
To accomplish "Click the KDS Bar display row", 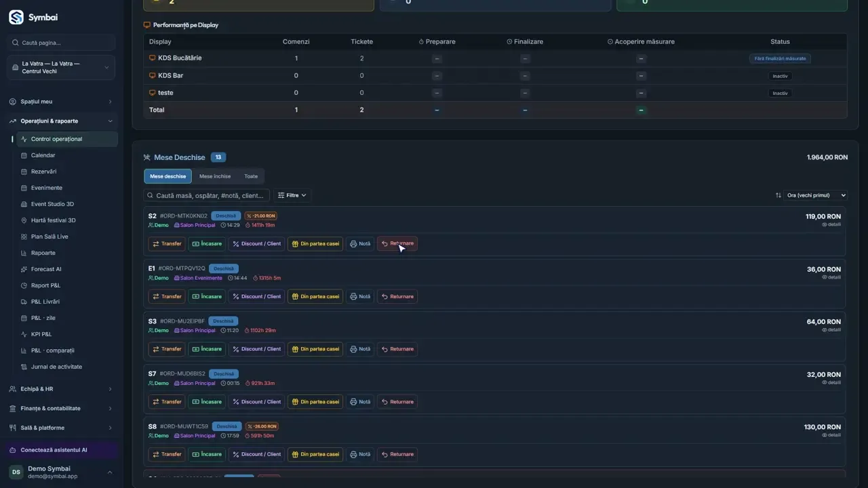I will (x=496, y=76).
